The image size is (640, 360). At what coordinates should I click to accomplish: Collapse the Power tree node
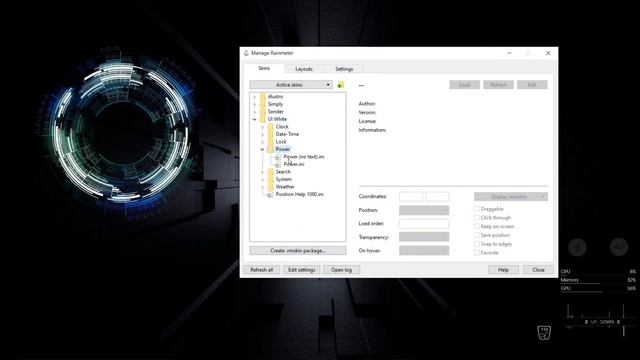262,149
